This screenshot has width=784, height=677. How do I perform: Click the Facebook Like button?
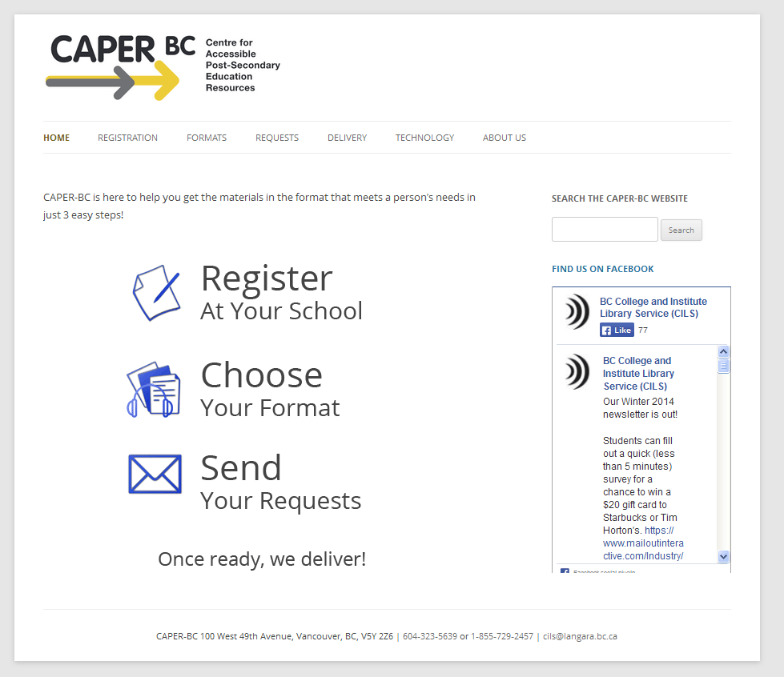pyautogui.click(x=617, y=330)
